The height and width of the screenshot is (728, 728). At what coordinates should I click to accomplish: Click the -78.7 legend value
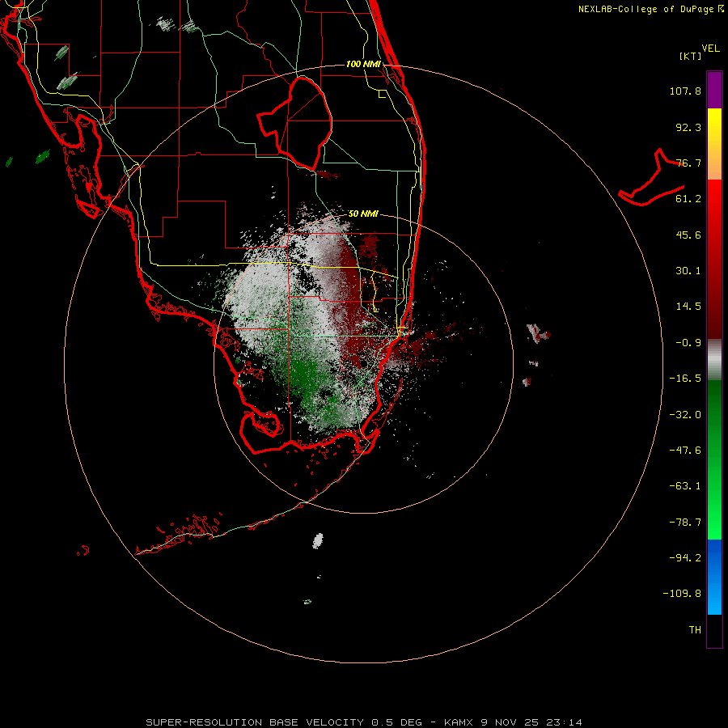685,523
